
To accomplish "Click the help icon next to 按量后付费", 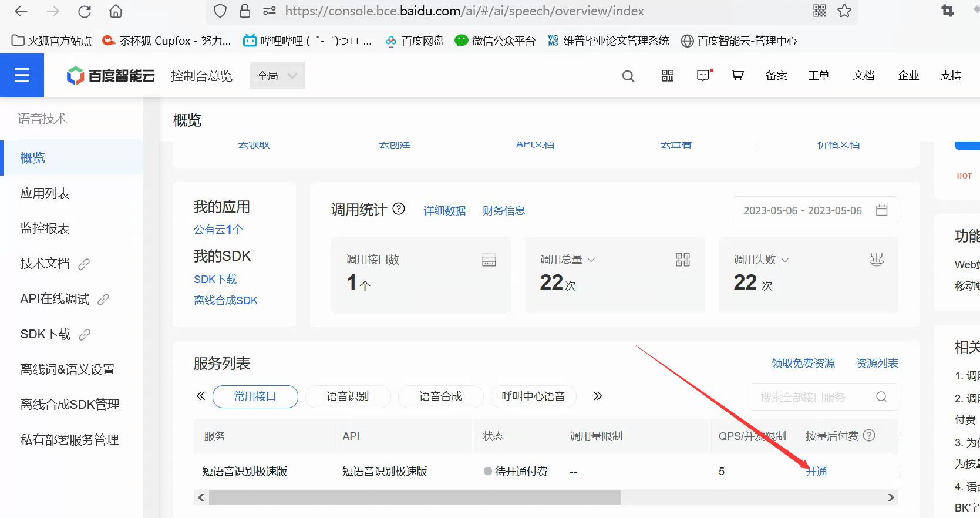I will (x=870, y=435).
